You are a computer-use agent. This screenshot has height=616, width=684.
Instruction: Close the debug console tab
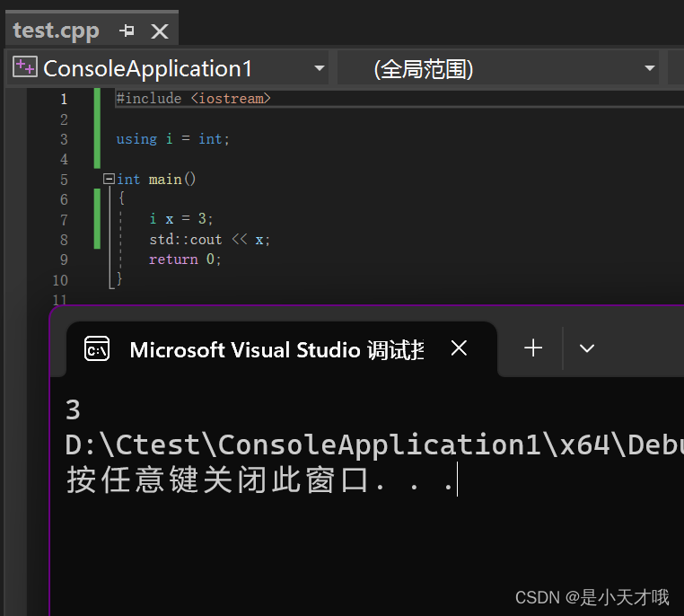[x=459, y=348]
